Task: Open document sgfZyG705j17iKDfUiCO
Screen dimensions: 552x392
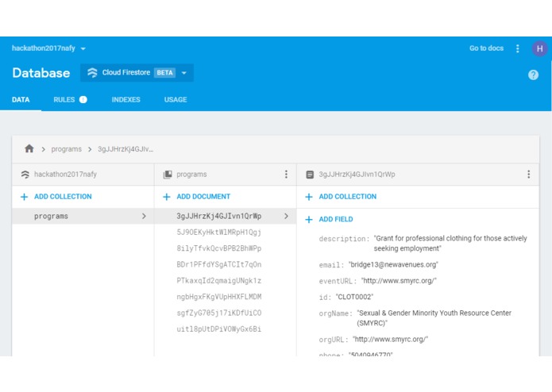Action: click(219, 313)
